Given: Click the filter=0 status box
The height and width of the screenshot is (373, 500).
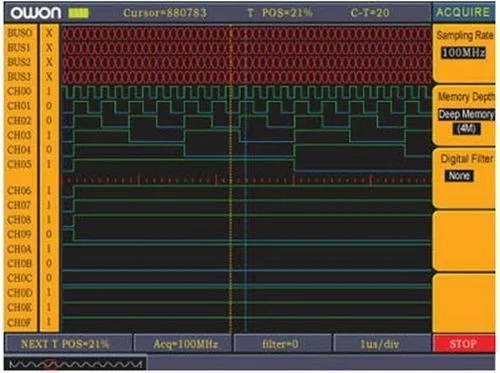Looking at the screenshot, I should point(282,343).
